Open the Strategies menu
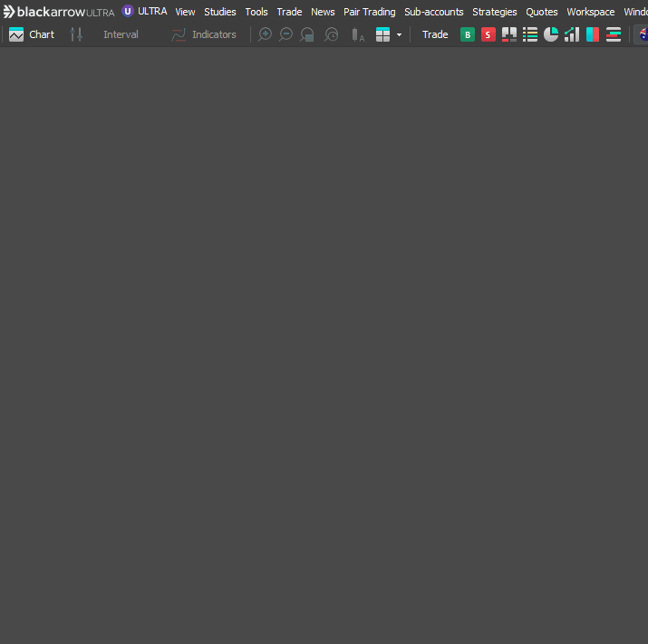The image size is (648, 644). (495, 12)
